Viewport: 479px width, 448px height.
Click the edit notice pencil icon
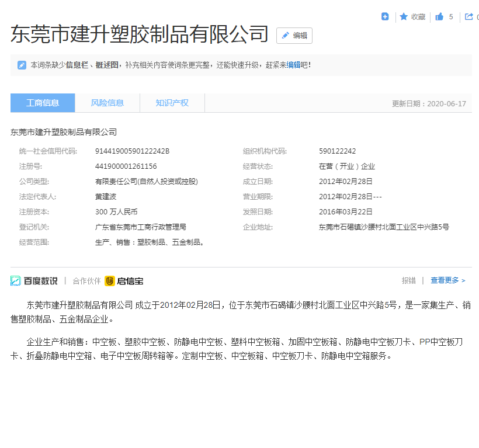coord(22,65)
